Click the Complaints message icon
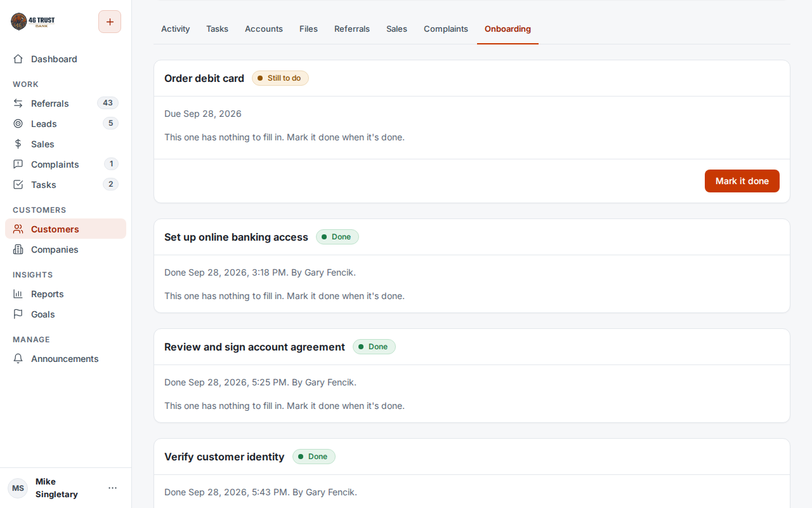Screen dimensions: 812x508 tap(18, 164)
